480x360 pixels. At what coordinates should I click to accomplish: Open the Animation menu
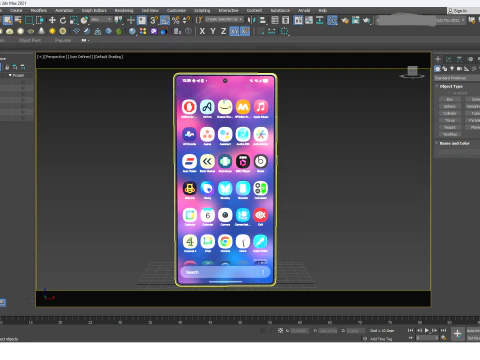pyautogui.click(x=64, y=10)
